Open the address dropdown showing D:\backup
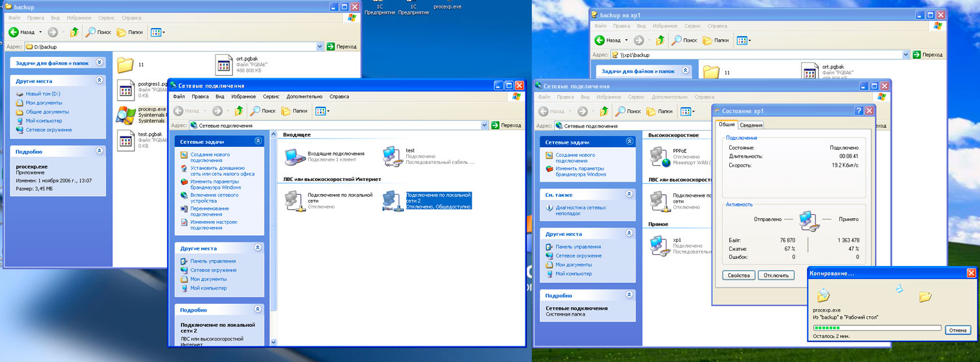The image size is (980, 362). (x=319, y=46)
